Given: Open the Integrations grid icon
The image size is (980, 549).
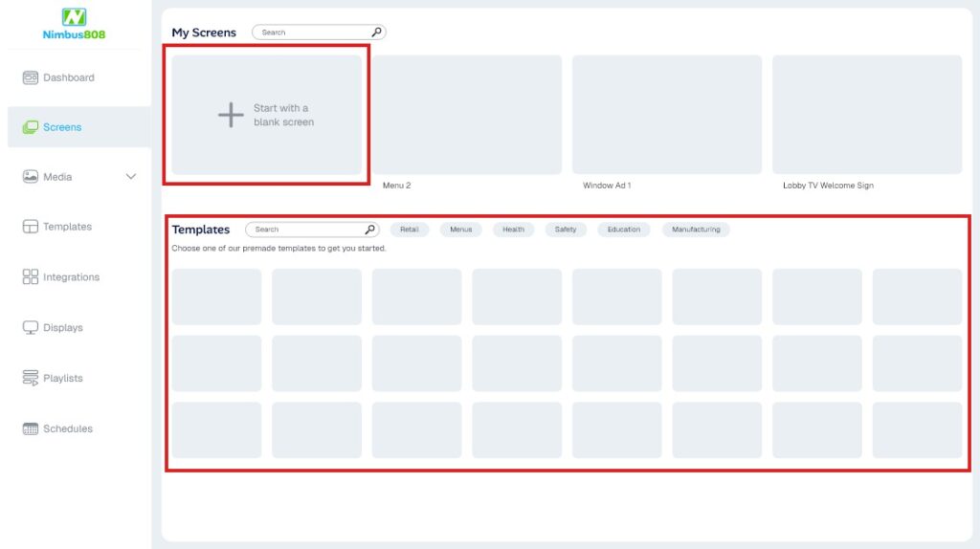Looking at the screenshot, I should point(31,277).
